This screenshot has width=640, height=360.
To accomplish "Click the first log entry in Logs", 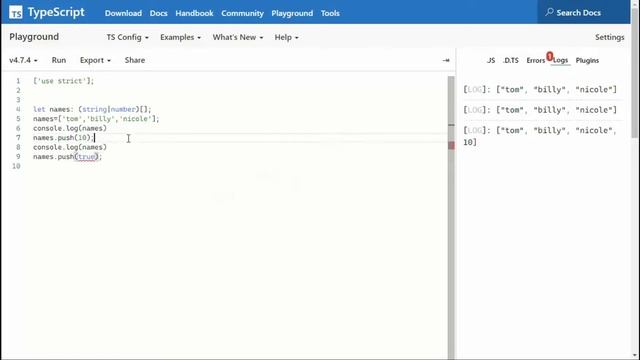I will point(540,89).
